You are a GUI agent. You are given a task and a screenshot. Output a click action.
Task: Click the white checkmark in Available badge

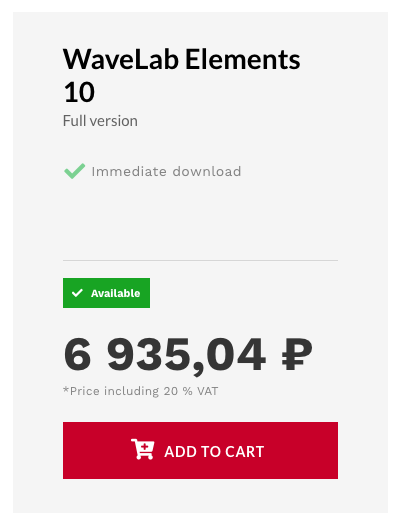tap(77, 293)
